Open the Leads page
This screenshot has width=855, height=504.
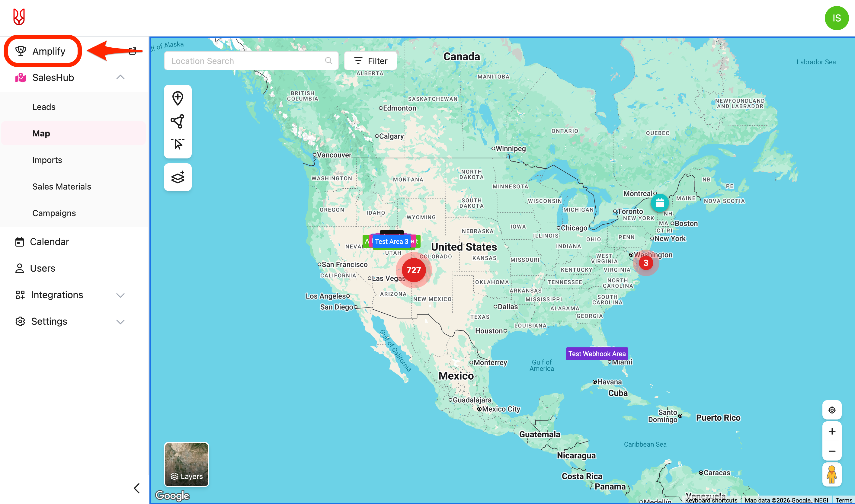[x=44, y=107]
